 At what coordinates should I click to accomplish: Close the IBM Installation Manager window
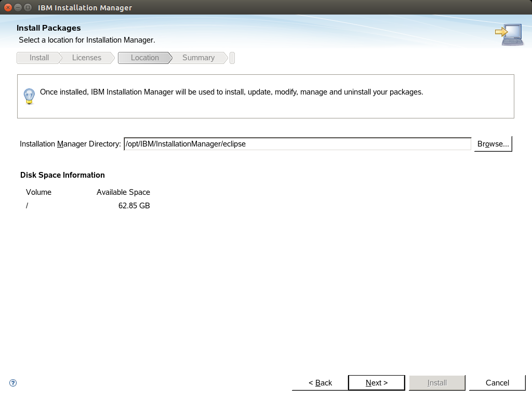[8, 7]
